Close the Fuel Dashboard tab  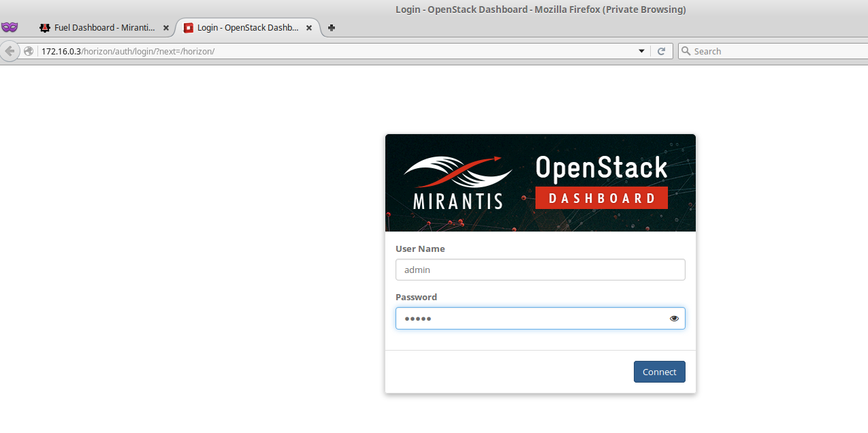click(x=166, y=28)
